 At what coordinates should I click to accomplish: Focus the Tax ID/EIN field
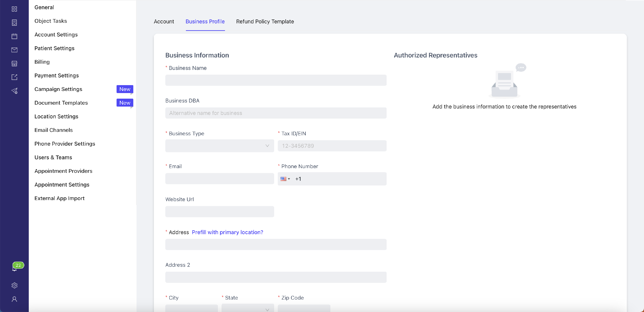(332, 146)
